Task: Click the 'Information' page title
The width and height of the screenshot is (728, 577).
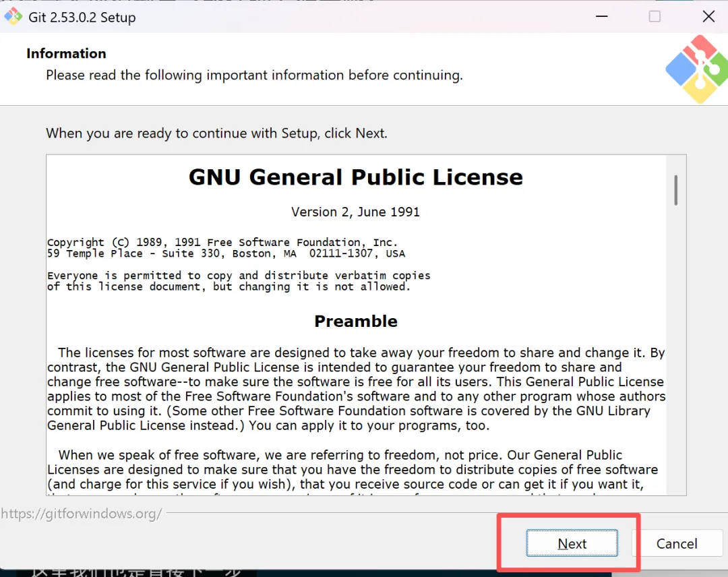Action: pos(66,53)
